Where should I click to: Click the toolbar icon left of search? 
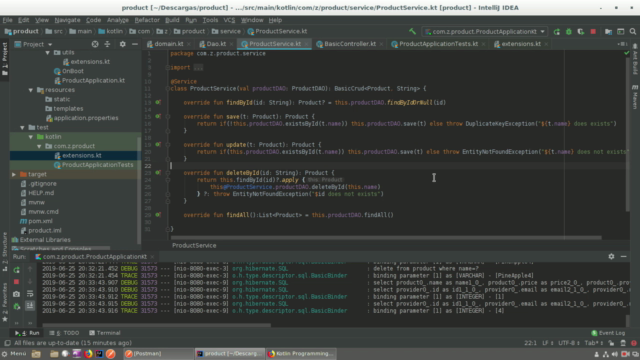click(620, 31)
